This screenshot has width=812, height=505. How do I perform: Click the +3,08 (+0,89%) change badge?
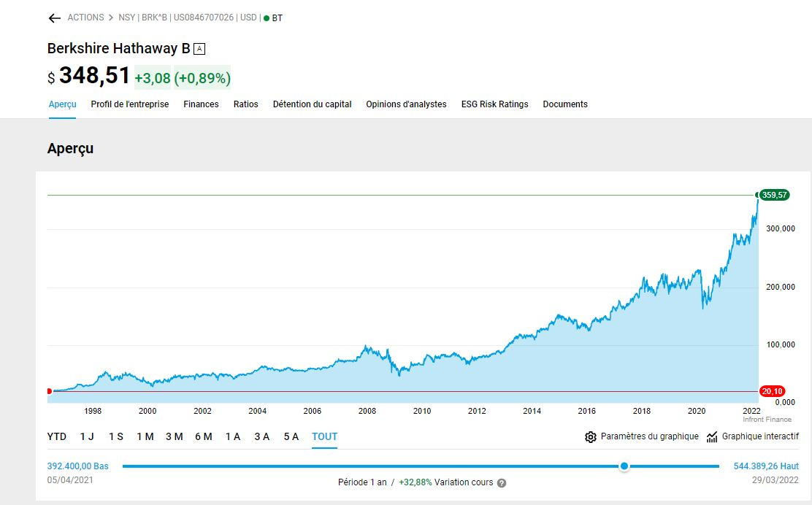183,78
